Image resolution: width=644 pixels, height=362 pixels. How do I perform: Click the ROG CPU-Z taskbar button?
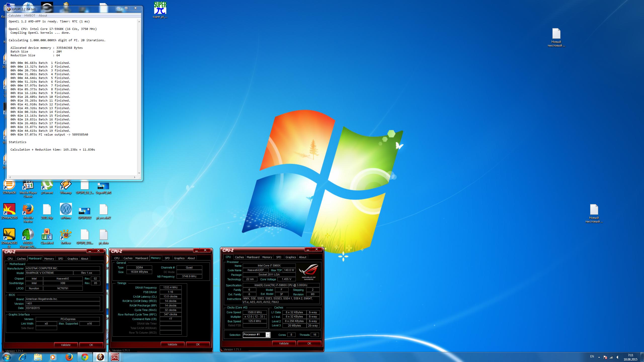pyautogui.click(x=115, y=357)
